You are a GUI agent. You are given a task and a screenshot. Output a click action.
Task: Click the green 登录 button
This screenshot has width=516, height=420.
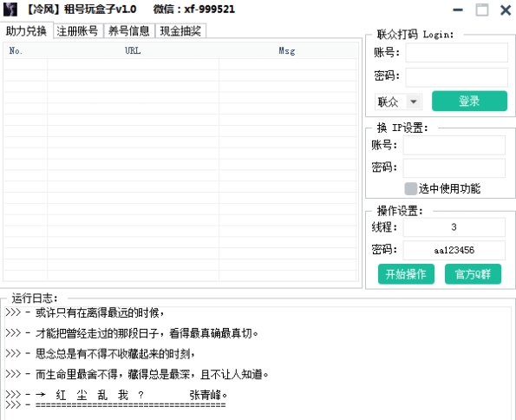tap(469, 102)
